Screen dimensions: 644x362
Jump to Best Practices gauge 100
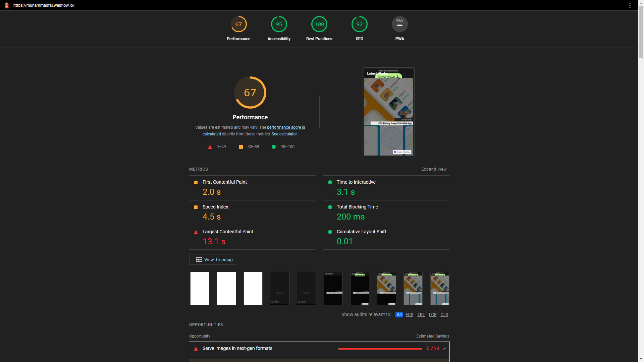pos(319,24)
